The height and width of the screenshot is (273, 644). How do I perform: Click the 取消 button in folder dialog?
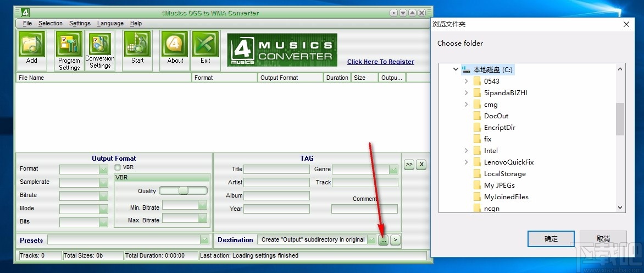coord(603,239)
